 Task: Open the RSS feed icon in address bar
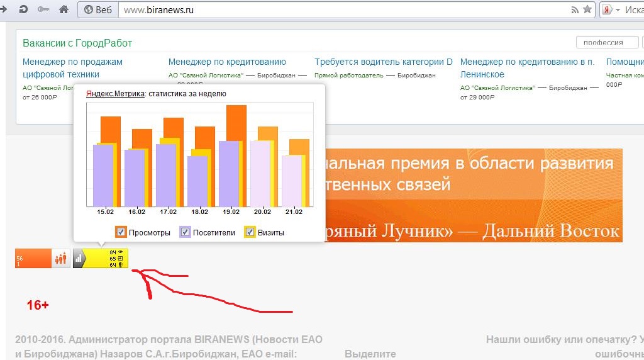(575, 10)
